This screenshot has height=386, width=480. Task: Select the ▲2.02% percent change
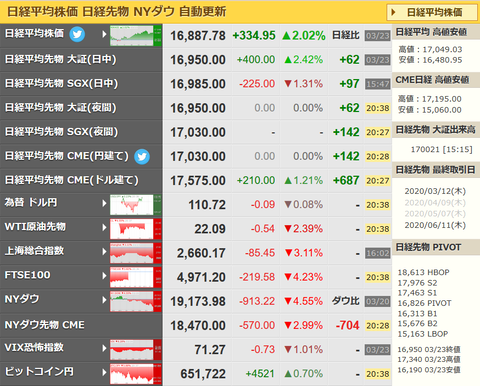coord(304,35)
